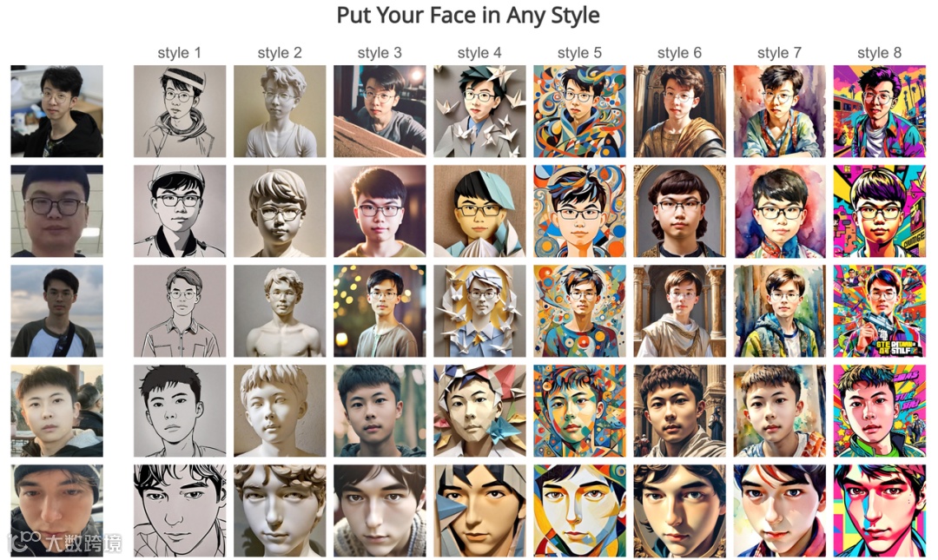Select the bottom row style 2 curly-hair marble sculpture
The height and width of the screenshot is (560, 938).
click(x=280, y=511)
